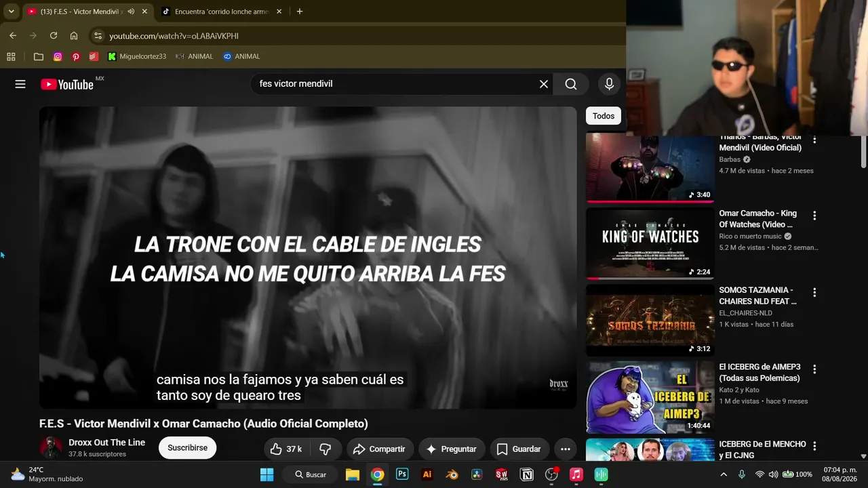
Task: Share the video using Compartir
Action: click(379, 449)
